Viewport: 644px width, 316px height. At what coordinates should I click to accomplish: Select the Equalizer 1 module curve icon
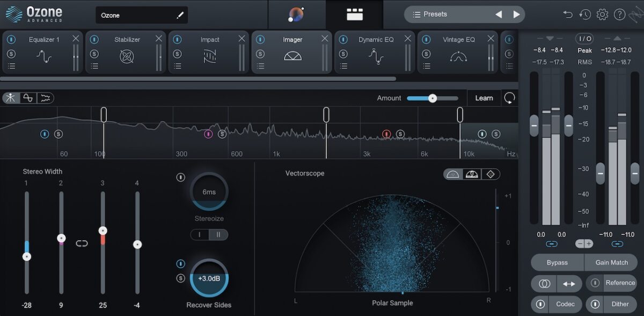click(43, 56)
